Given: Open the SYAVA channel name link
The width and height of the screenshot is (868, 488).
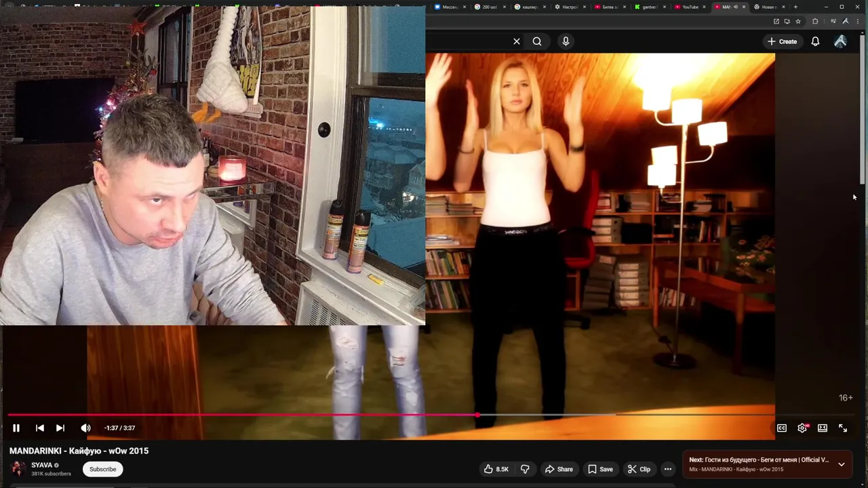Looking at the screenshot, I should tap(41, 465).
